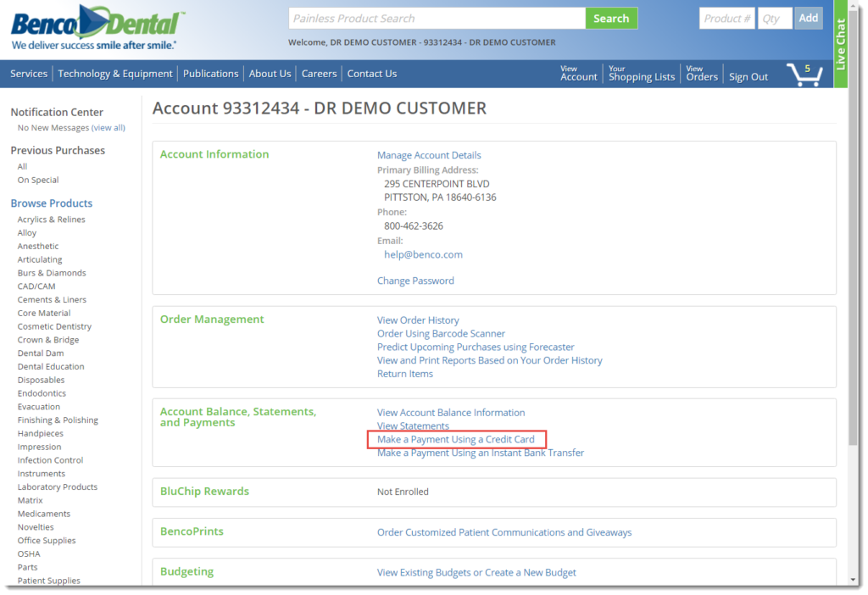Open the Careers menu item
Screen dimensions: 868x595
[x=319, y=74]
